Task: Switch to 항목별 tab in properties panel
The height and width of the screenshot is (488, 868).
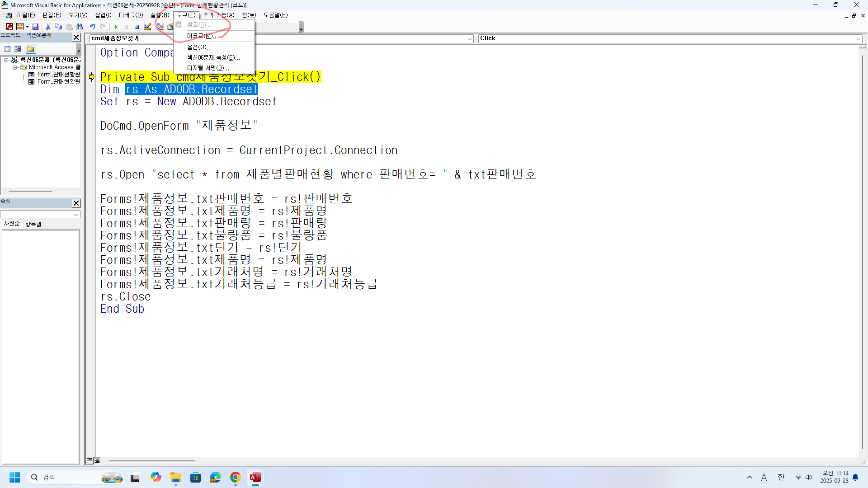Action: click(x=33, y=224)
